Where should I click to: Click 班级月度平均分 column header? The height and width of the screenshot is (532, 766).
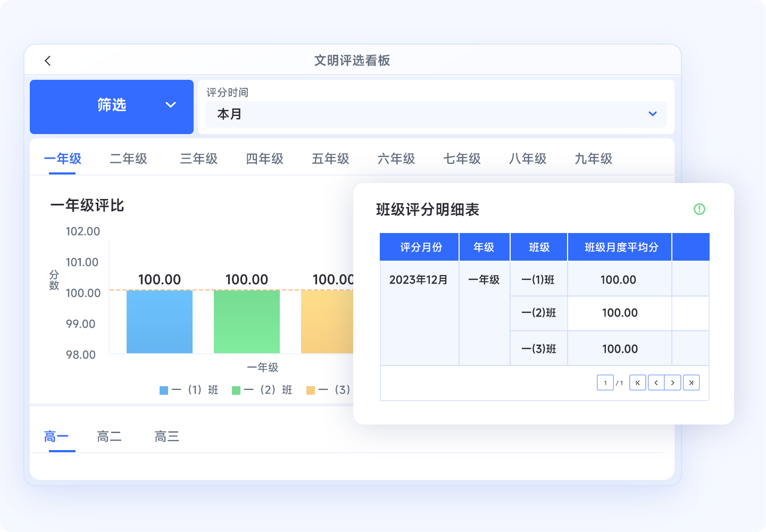coord(620,247)
